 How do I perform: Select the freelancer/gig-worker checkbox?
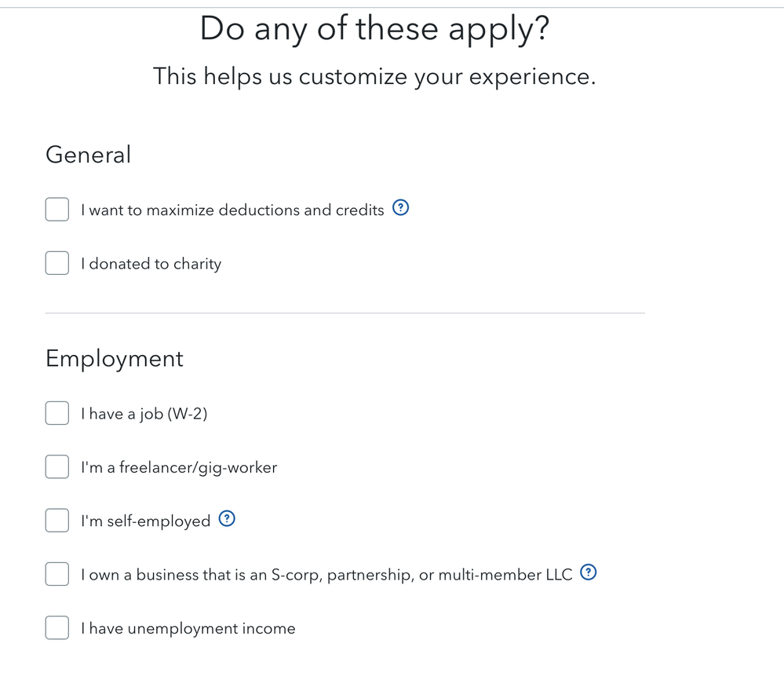pos(57,466)
